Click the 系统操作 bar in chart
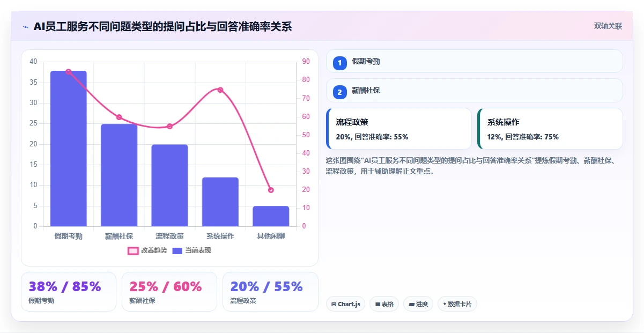The image size is (644, 333). click(220, 202)
